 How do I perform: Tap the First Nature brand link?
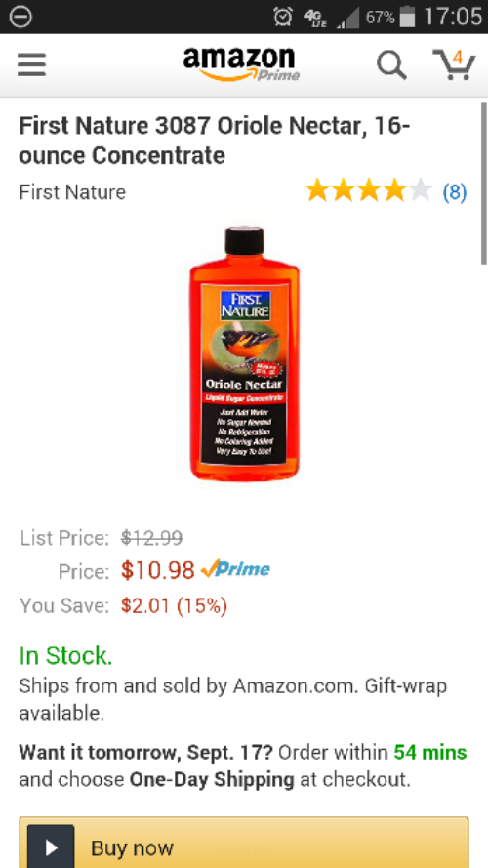(72, 192)
